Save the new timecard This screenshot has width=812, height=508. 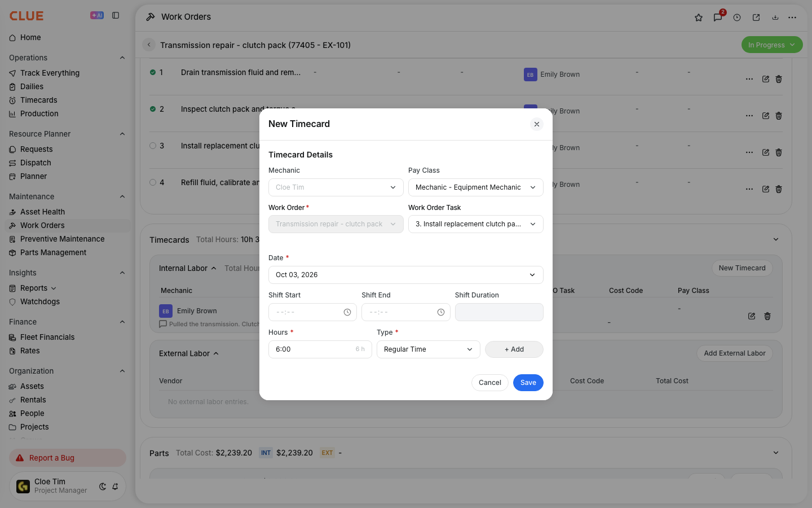pyautogui.click(x=528, y=383)
